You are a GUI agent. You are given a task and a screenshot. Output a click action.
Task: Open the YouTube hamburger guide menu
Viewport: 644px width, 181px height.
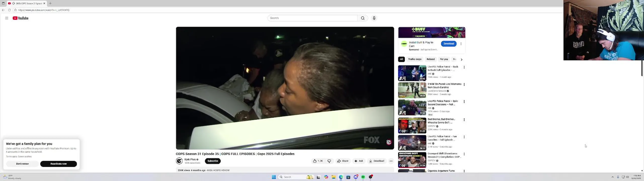point(7,18)
